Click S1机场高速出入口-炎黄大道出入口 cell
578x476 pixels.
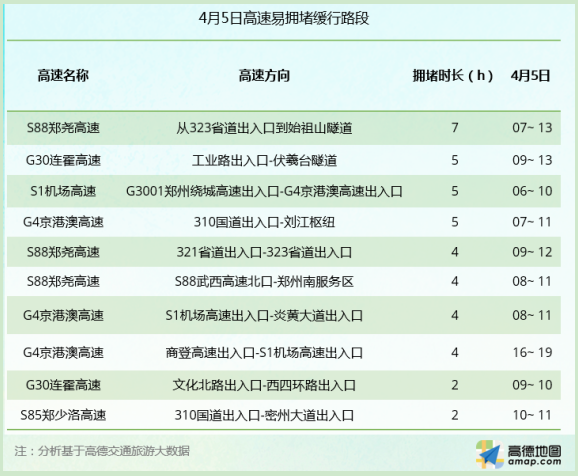264,316
